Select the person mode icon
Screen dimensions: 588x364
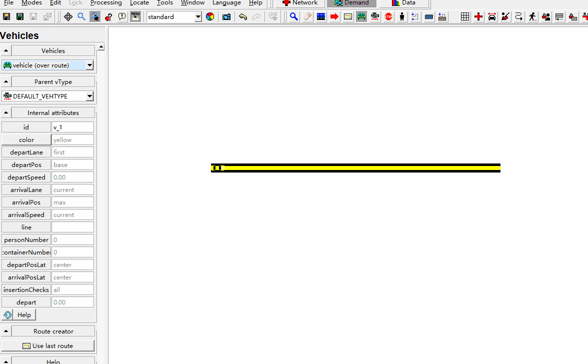click(402, 17)
